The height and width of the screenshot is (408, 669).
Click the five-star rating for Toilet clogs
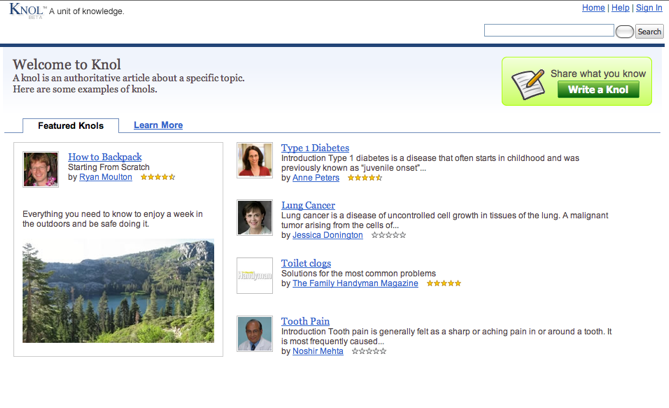(444, 283)
